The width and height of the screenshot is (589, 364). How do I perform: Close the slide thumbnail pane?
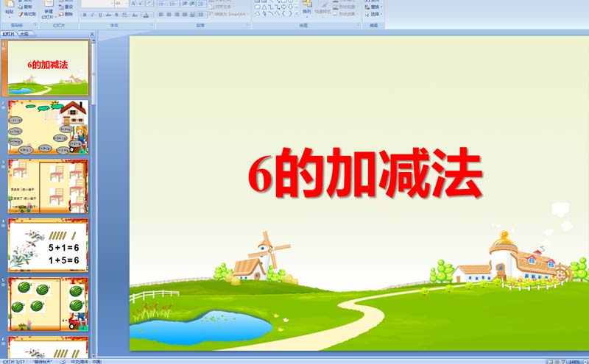tap(92, 34)
